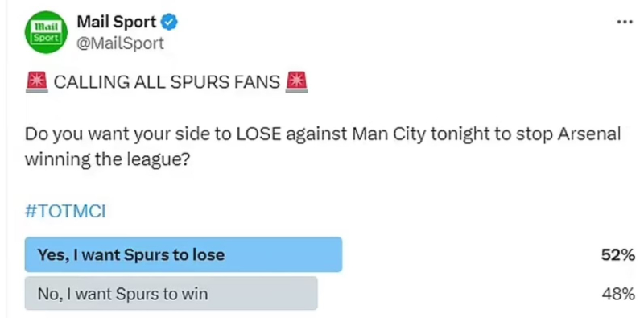Click the 'CALLING ALL SPURS FANS' headline
This screenshot has height=318, width=644.
(x=167, y=82)
